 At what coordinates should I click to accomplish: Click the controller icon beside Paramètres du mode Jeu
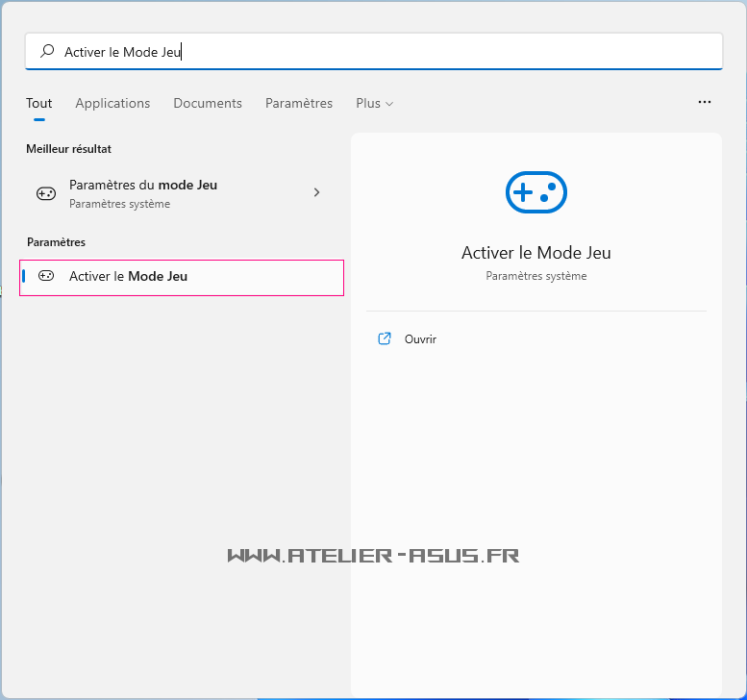pos(46,192)
